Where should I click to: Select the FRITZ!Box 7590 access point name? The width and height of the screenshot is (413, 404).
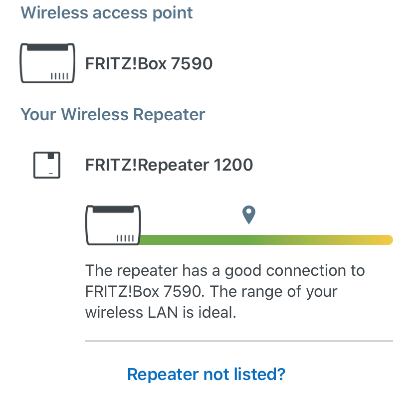[149, 63]
